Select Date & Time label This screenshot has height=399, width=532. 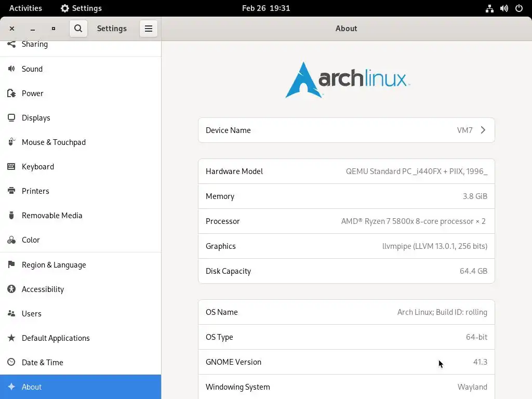[x=43, y=362]
